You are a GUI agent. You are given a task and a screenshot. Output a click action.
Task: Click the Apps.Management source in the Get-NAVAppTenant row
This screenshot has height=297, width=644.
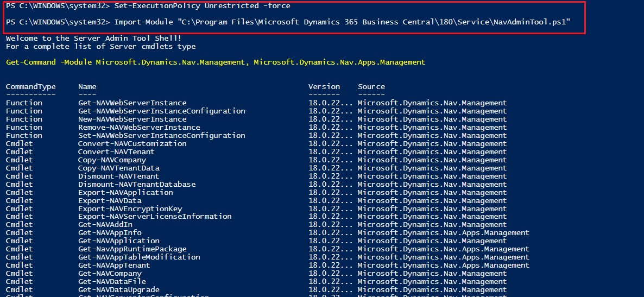click(x=444, y=266)
